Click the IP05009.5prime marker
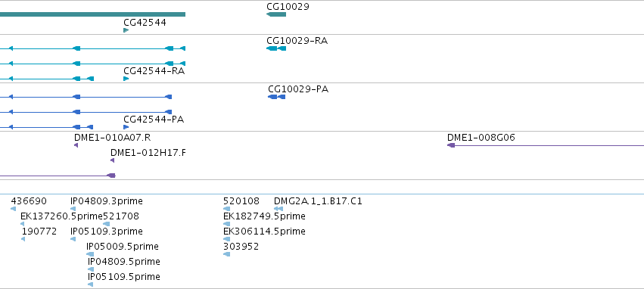The width and height of the screenshot is (644, 289). click(90, 254)
